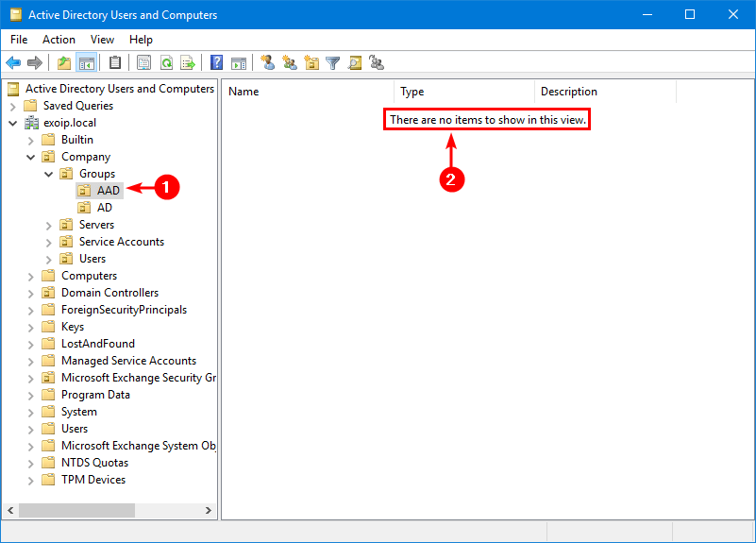Open the View menu

pyautogui.click(x=102, y=40)
